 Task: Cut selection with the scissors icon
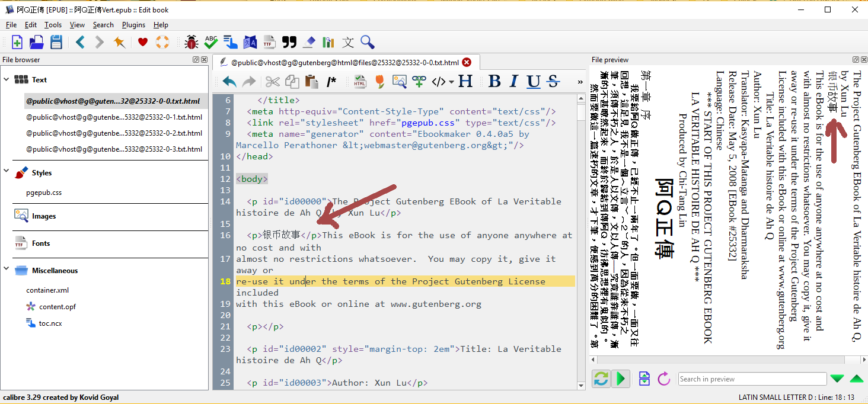pos(273,82)
